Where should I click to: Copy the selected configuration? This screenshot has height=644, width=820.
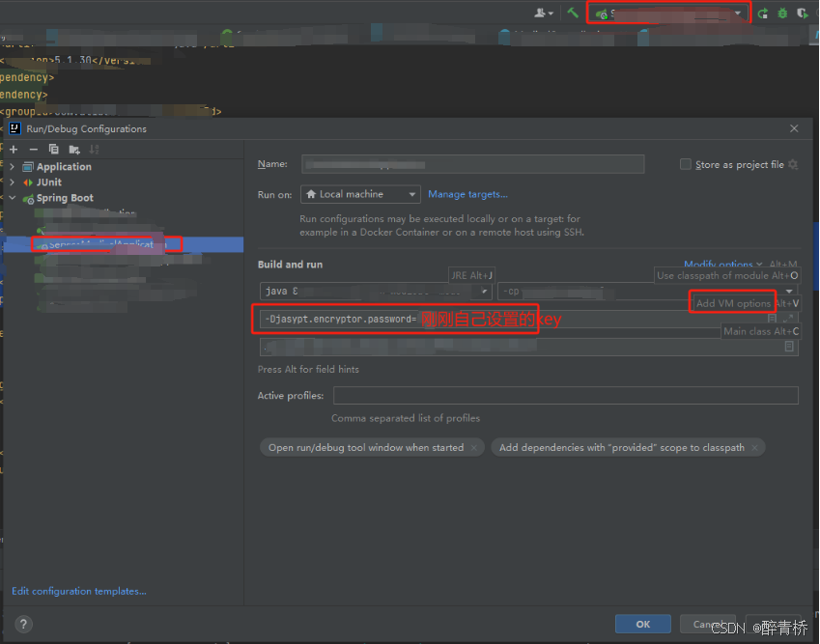pyautogui.click(x=53, y=150)
